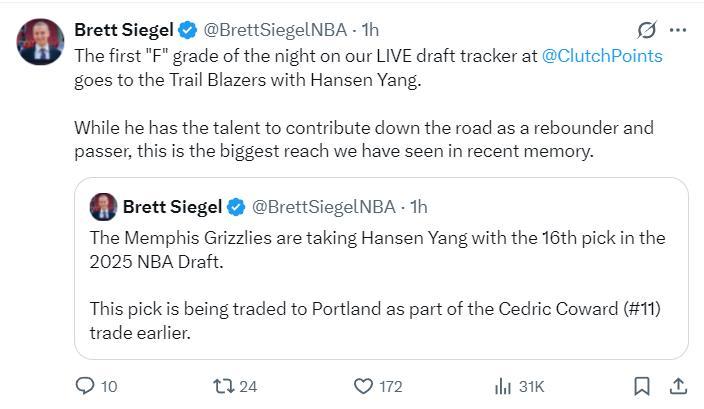Click the reply speech bubble icon
The image size is (704, 409).
pos(85,386)
